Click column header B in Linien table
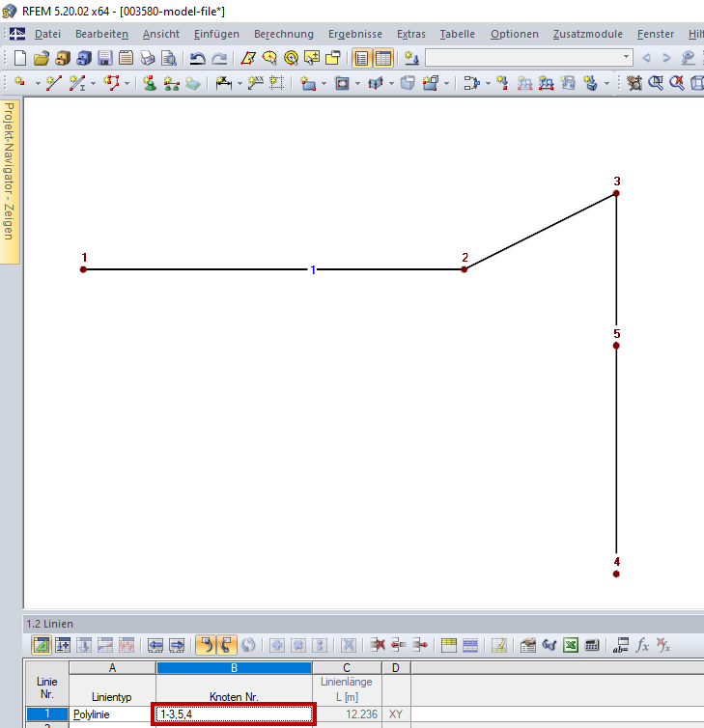This screenshot has width=704, height=728. pyautogui.click(x=234, y=667)
